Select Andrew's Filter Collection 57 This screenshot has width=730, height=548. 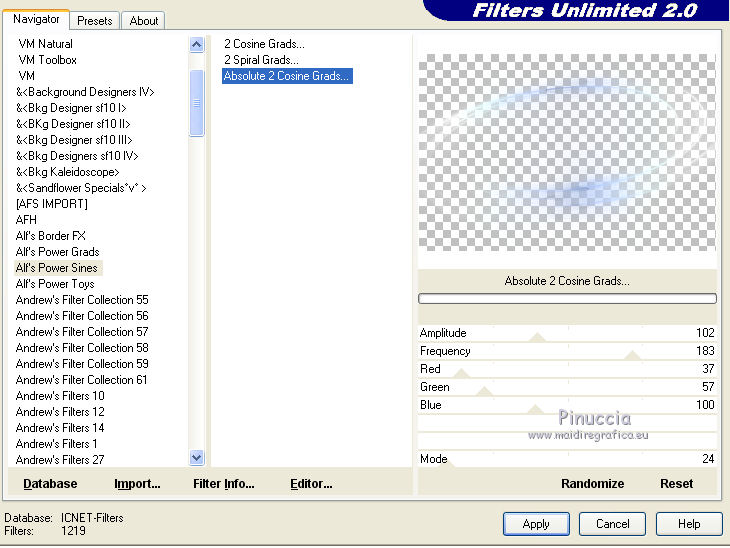click(x=82, y=332)
